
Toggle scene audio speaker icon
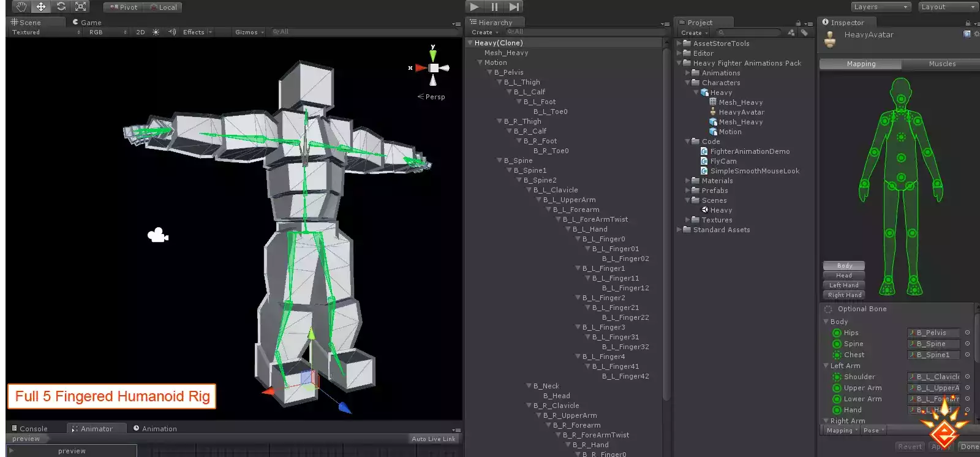[x=171, y=32]
